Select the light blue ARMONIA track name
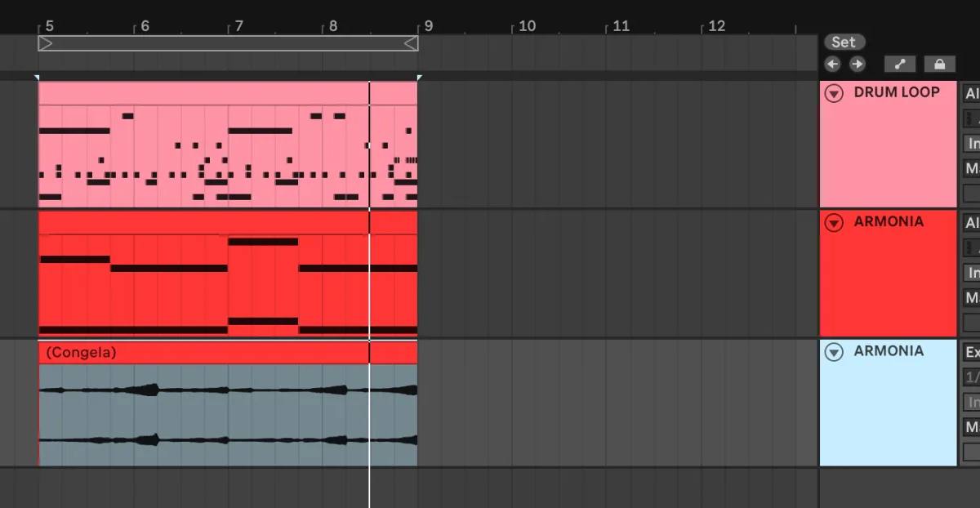 coord(889,351)
